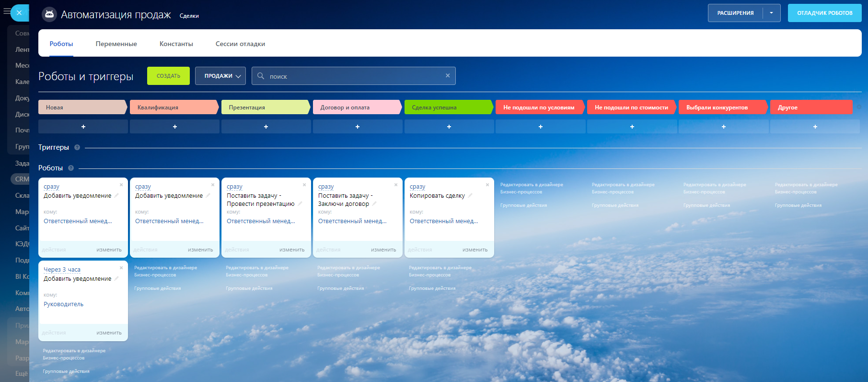Edit title pencil on Копировать сделку robot
The width and height of the screenshot is (868, 382).
pos(470,195)
